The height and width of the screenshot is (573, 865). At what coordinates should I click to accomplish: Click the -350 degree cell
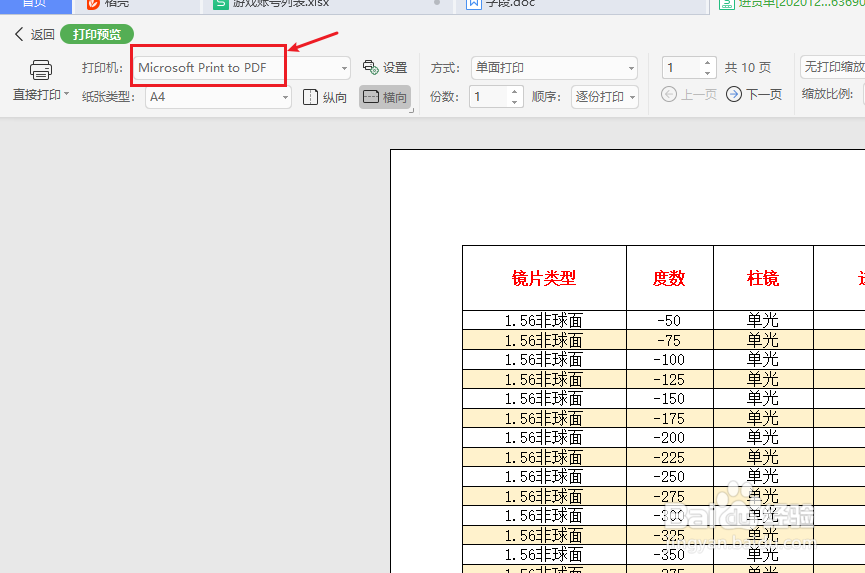coord(669,555)
